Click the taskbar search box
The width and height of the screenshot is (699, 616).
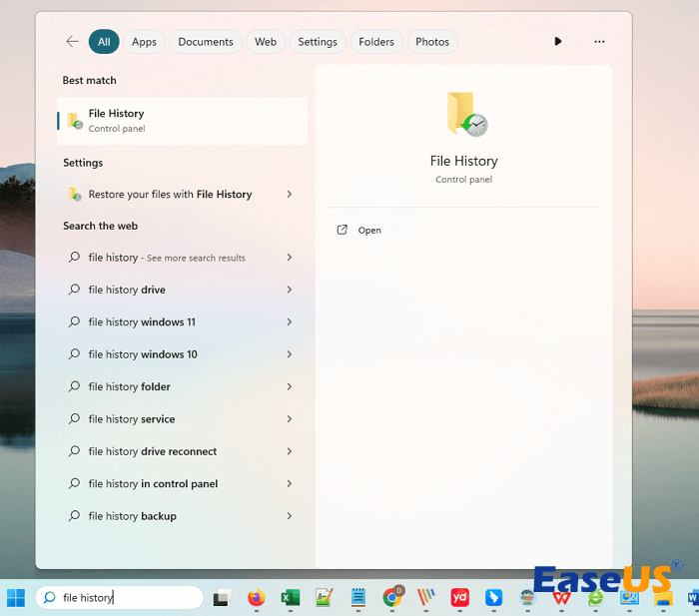120,597
